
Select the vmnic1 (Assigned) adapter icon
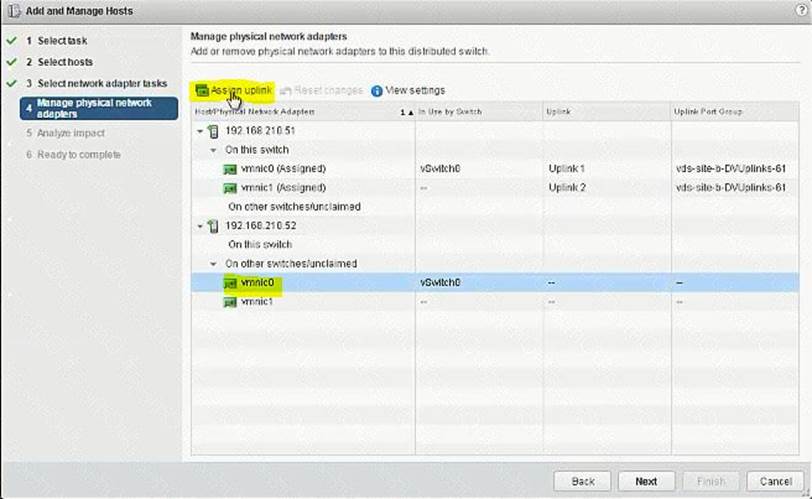[231, 188]
